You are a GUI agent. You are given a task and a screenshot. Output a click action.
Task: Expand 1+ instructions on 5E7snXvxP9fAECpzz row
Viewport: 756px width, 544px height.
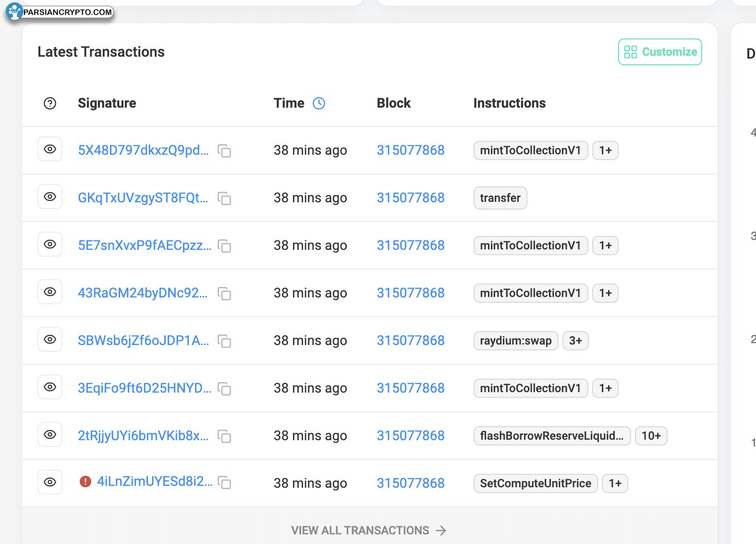click(605, 246)
